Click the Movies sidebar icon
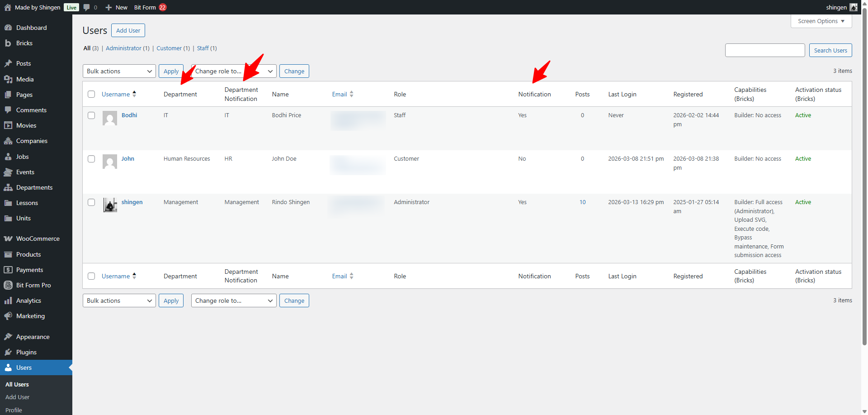 8,125
